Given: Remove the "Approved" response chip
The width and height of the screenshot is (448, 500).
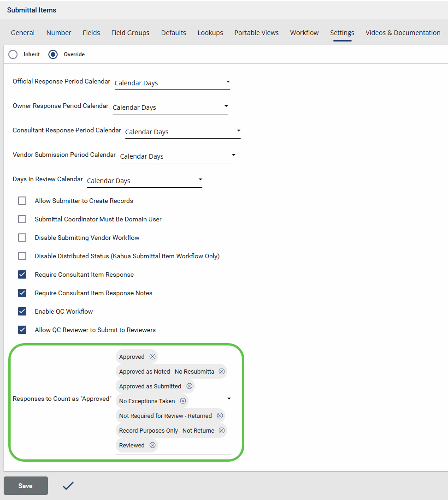Looking at the screenshot, I should [x=153, y=357].
